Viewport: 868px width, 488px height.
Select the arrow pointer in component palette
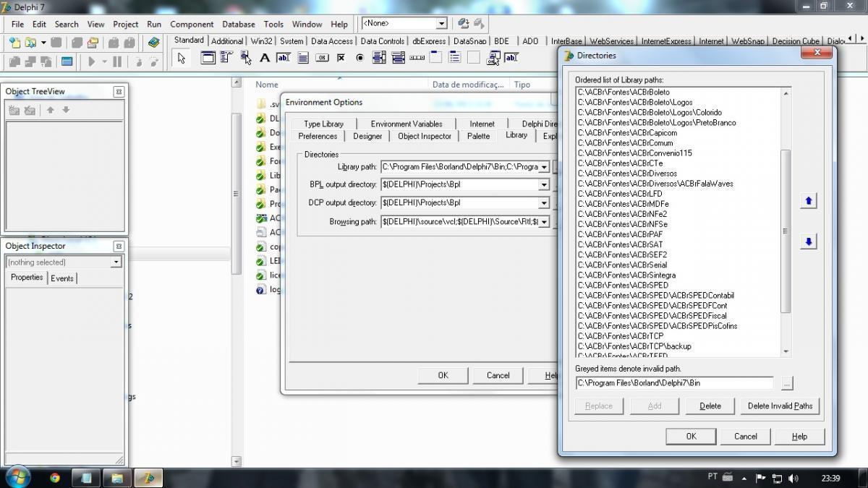pyautogui.click(x=182, y=59)
